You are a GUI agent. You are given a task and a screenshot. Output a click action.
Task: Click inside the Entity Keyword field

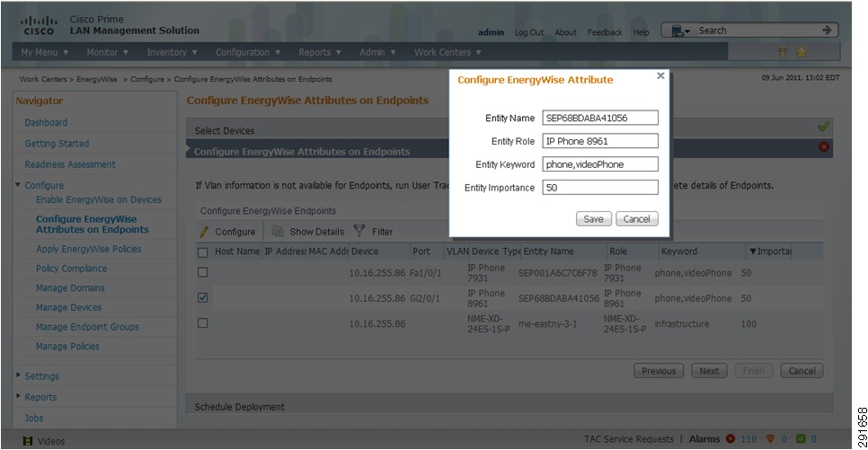[x=600, y=163]
